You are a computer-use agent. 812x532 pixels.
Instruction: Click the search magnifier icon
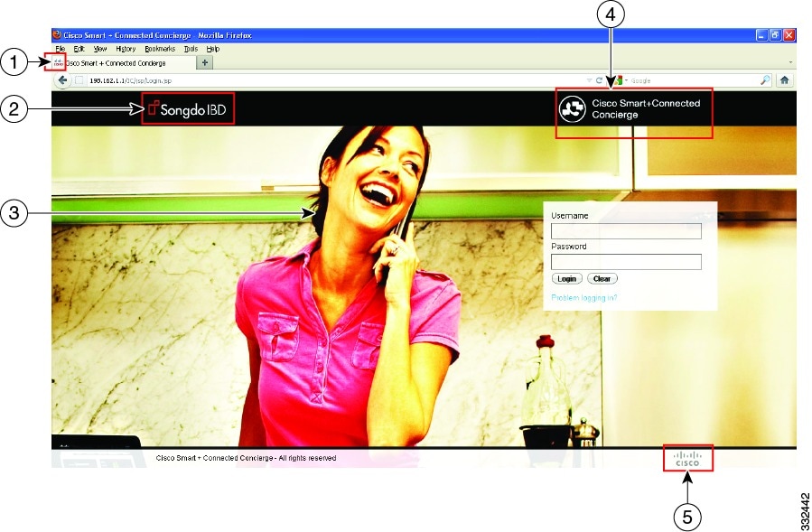765,80
